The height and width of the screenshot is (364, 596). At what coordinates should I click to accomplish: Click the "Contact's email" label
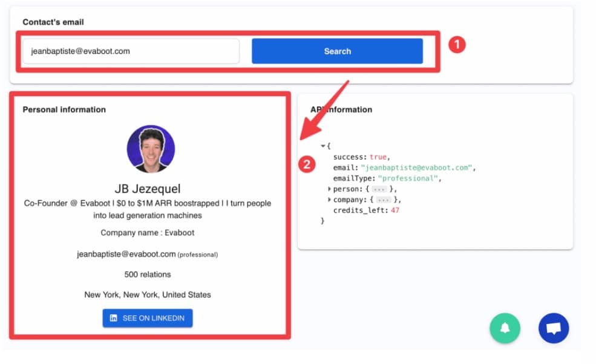(x=53, y=22)
